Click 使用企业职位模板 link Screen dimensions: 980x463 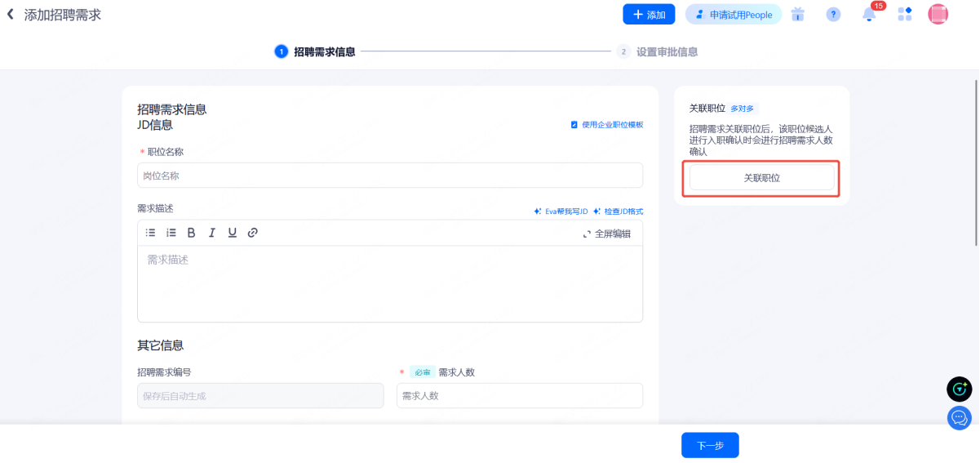click(607, 125)
